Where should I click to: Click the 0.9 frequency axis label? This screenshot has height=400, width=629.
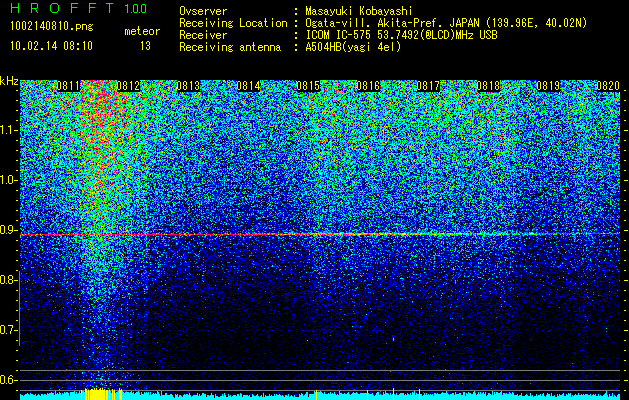click(9, 230)
